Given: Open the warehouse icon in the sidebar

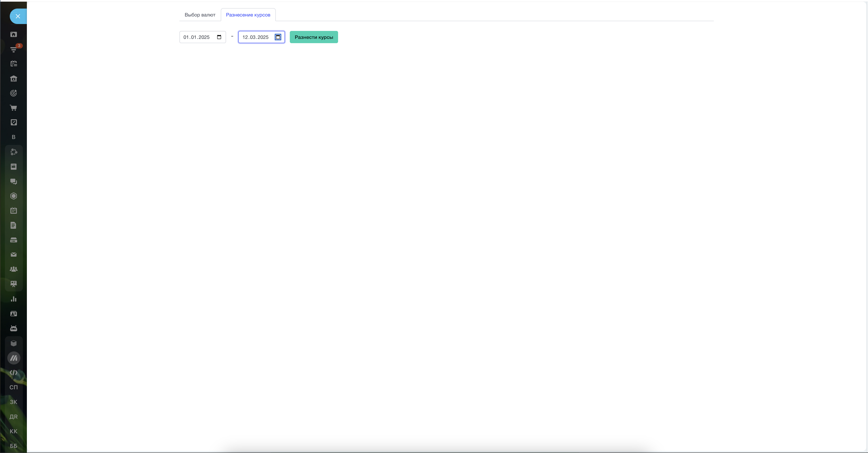Looking at the screenshot, I should [13, 79].
